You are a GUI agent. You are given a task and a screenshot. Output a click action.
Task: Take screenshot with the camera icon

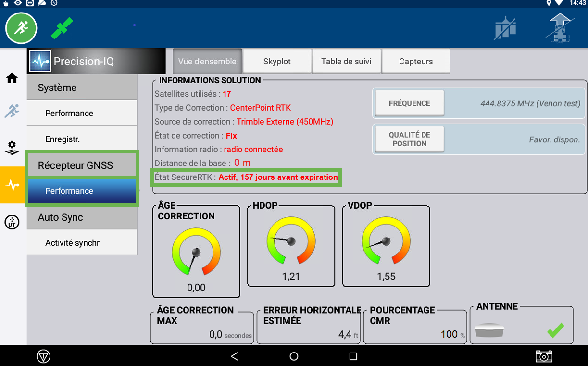544,356
